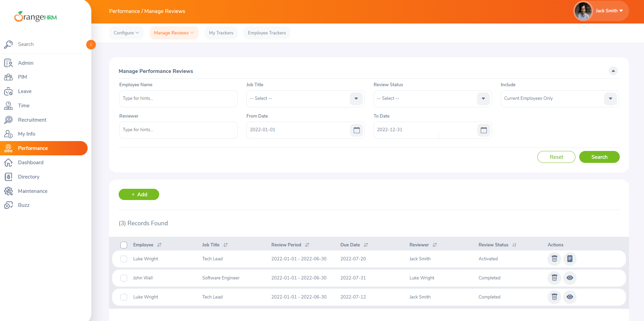Collapse the Manage Performance Reviews panel
This screenshot has width=644, height=321.
(613, 71)
